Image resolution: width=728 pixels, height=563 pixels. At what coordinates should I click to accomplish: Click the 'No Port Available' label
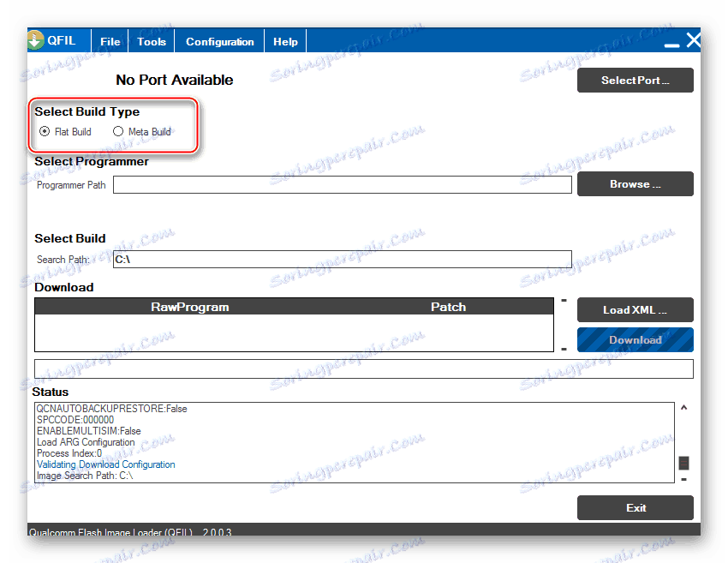point(175,80)
